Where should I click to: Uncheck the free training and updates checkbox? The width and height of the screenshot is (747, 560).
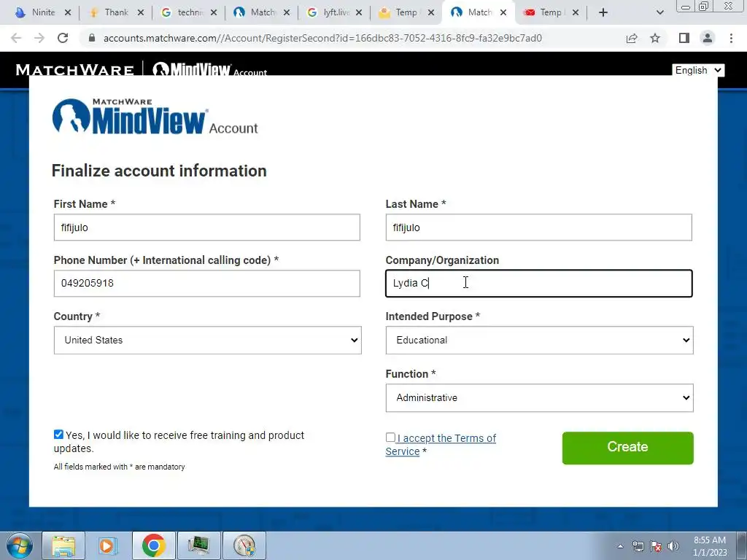(58, 435)
